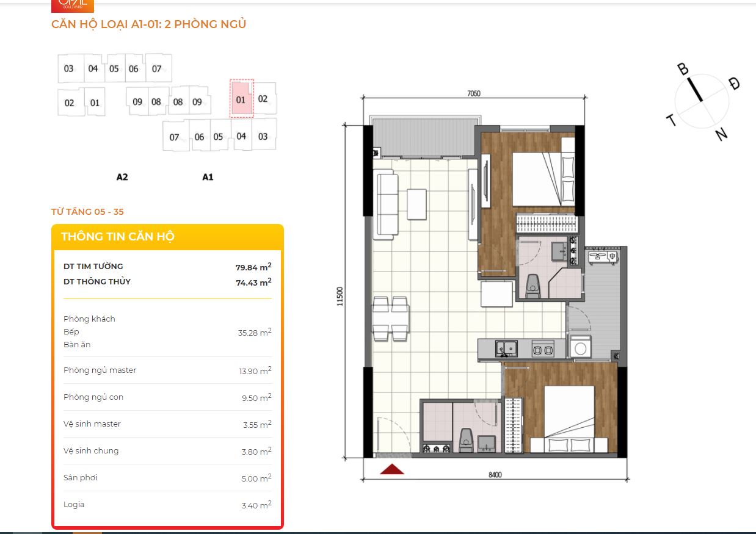This screenshot has width=756, height=534.
Task: Click the dining table with four chairs
Action: pyautogui.click(x=391, y=319)
